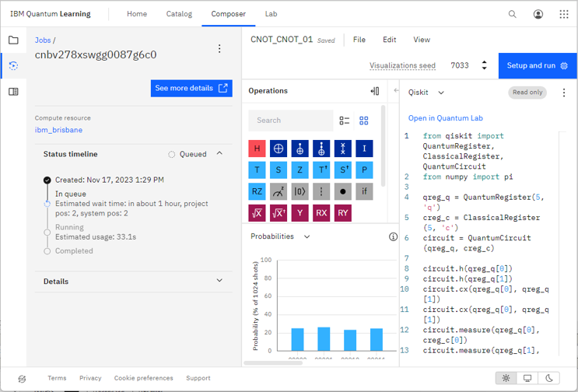This screenshot has height=392, width=578.
Task: Click the Setup and run button
Action: [538, 65]
